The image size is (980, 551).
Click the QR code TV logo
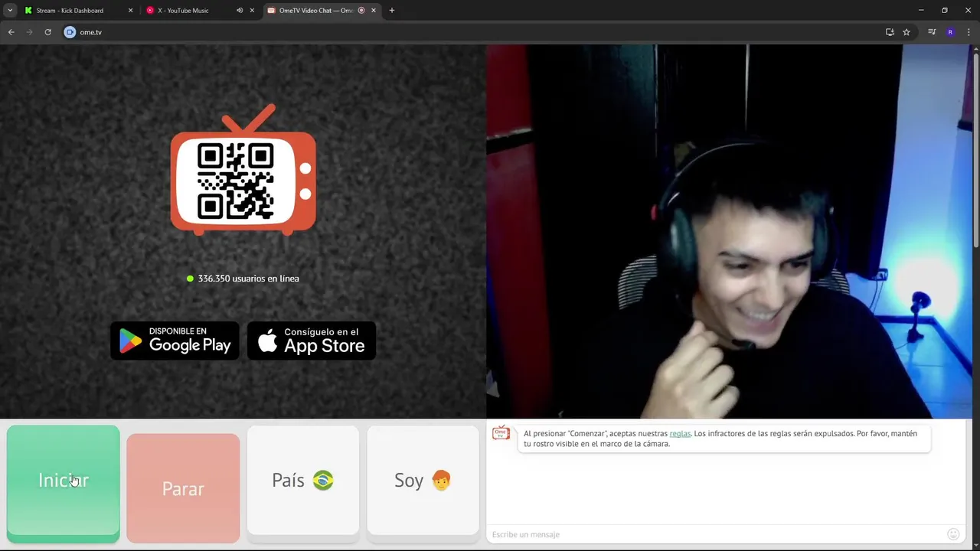[x=243, y=170]
